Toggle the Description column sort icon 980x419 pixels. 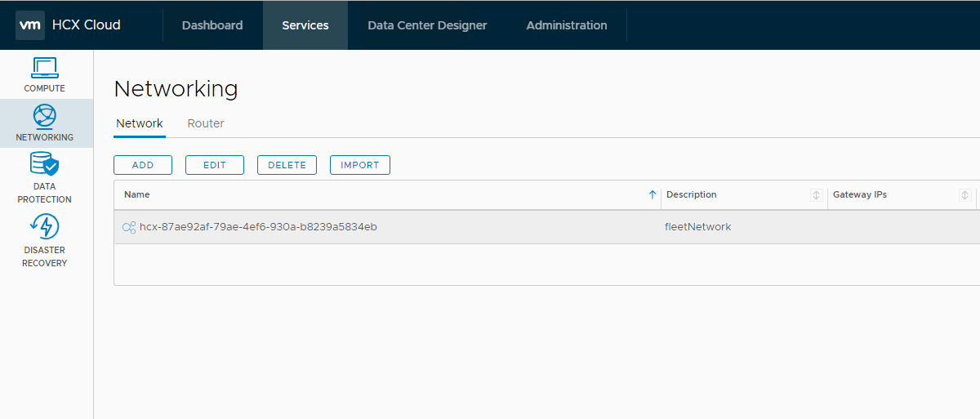(x=815, y=195)
